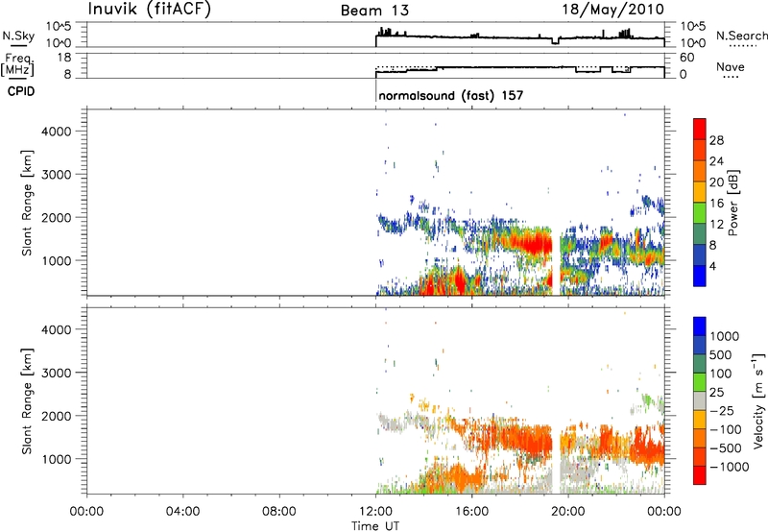Select the "12" power colorbar label
Image resolution: width=768 pixels, height=532 pixels.
[x=716, y=225]
